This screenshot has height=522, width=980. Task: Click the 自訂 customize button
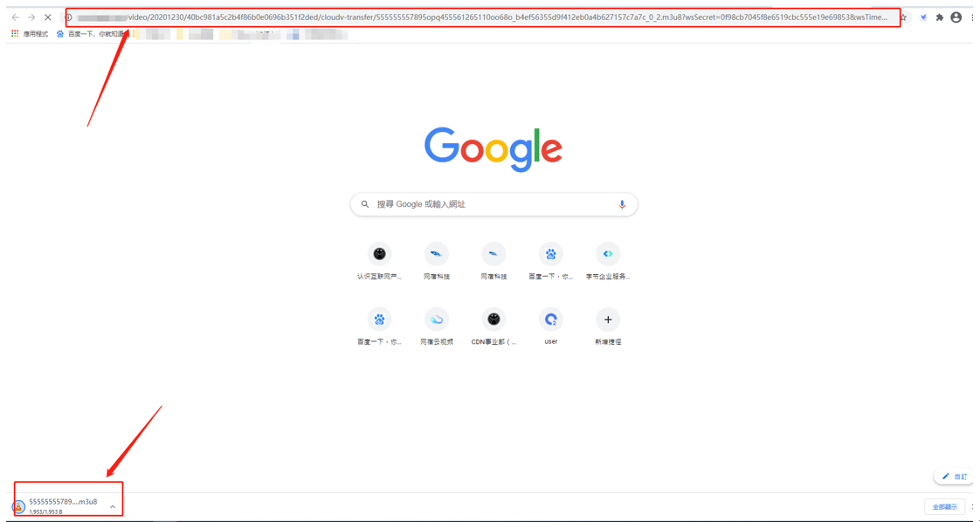(954, 477)
